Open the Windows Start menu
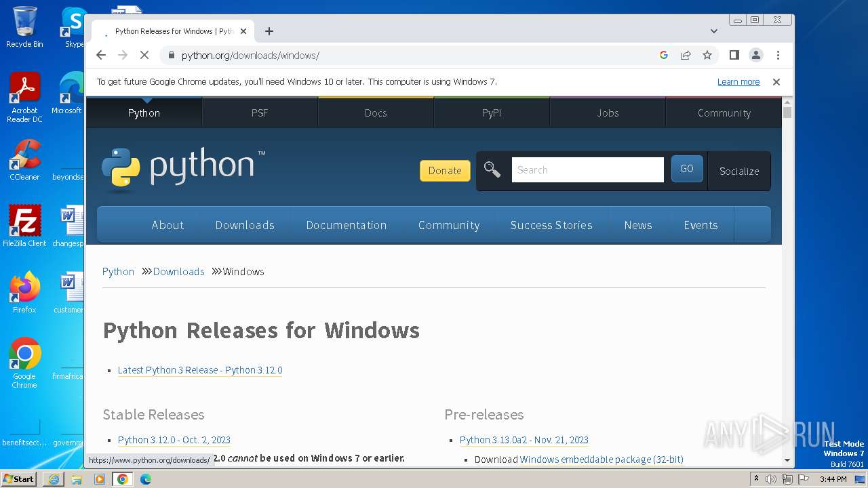 pos(19,479)
